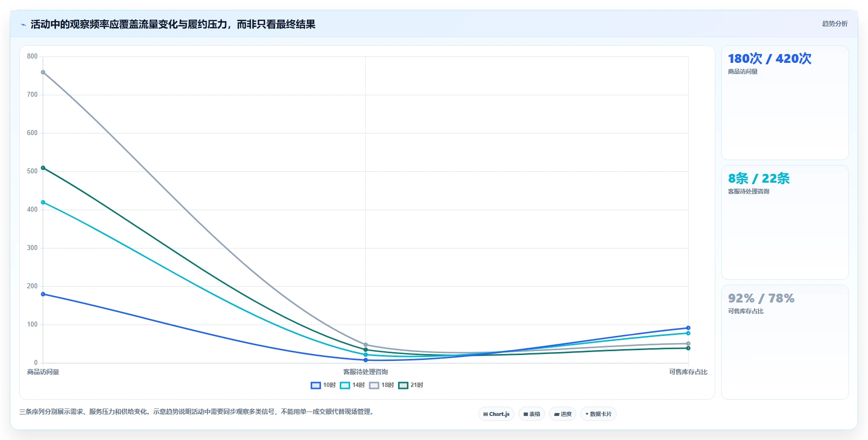The image size is (868, 440).
Task: Click the 18时 point at 可售库存占比
Action: (x=688, y=344)
